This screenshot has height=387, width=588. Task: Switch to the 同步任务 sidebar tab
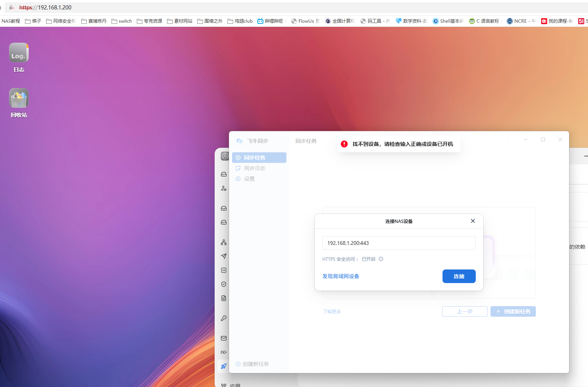pyautogui.click(x=259, y=158)
